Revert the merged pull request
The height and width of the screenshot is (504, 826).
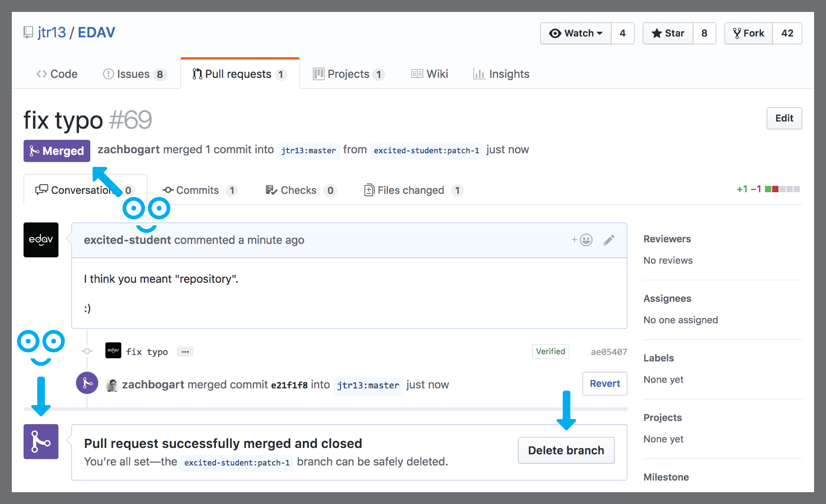pos(605,383)
